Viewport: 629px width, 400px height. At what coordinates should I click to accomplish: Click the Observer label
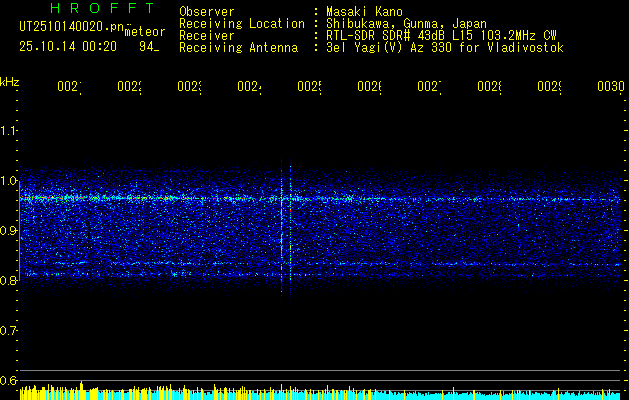(207, 11)
